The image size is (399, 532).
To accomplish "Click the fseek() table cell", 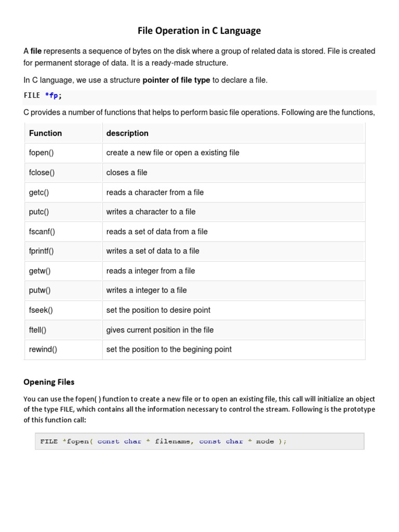I will click(41, 310).
